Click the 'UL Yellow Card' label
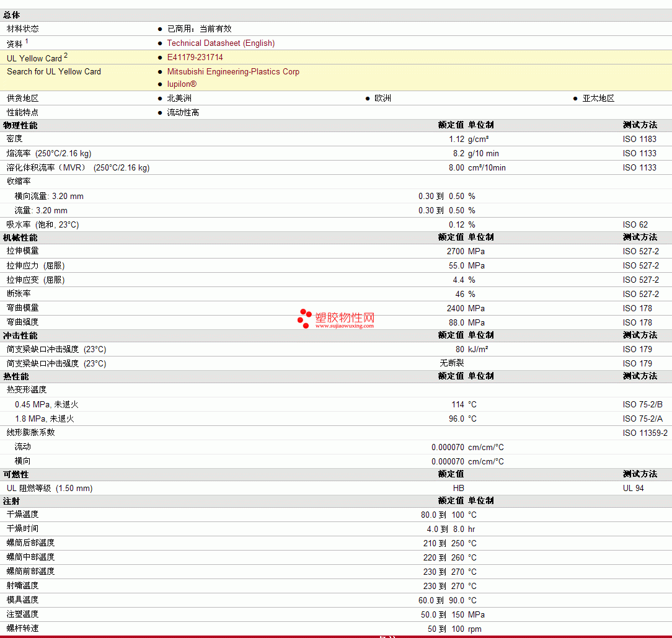672x638 pixels. pyautogui.click(x=34, y=58)
